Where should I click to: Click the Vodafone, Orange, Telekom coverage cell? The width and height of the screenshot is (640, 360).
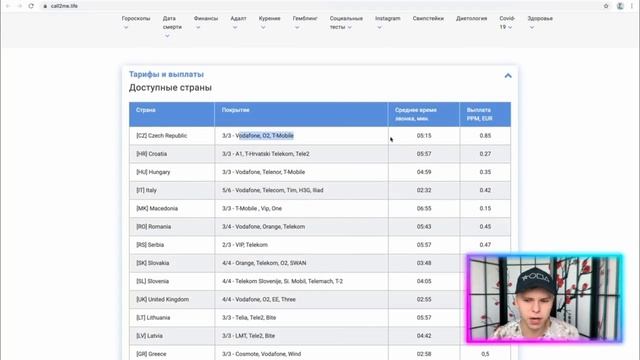point(301,227)
